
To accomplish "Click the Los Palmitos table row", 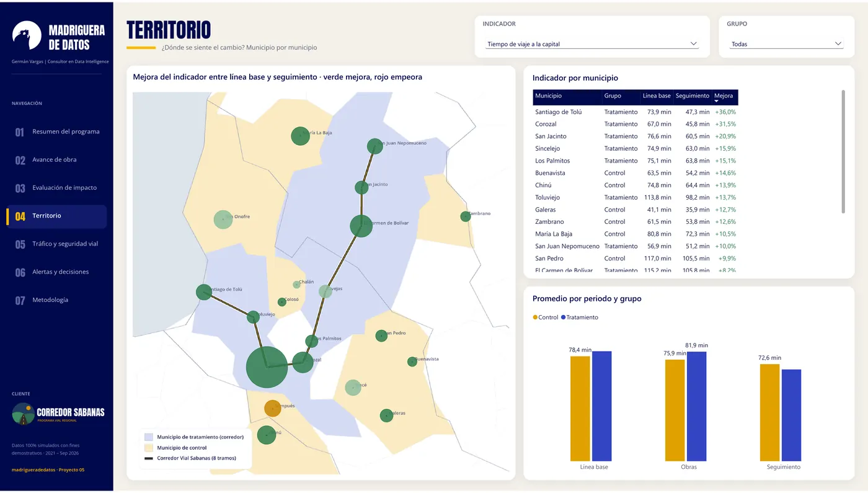I will pyautogui.click(x=635, y=161).
